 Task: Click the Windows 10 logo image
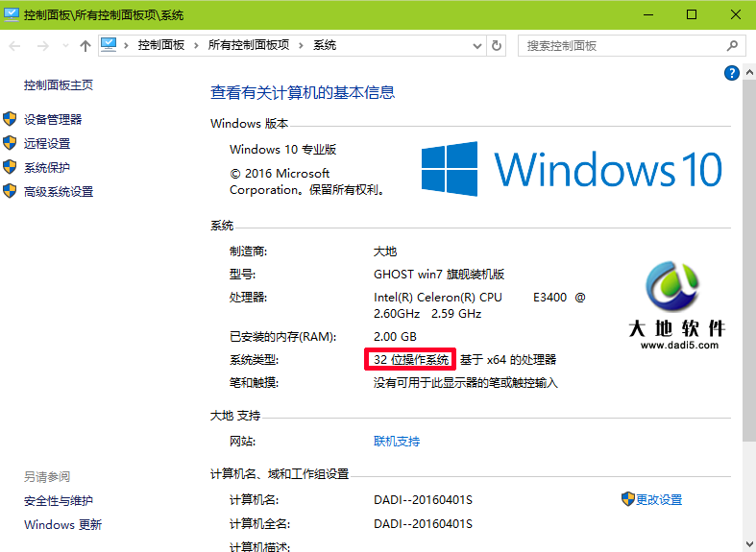pyautogui.click(x=572, y=169)
